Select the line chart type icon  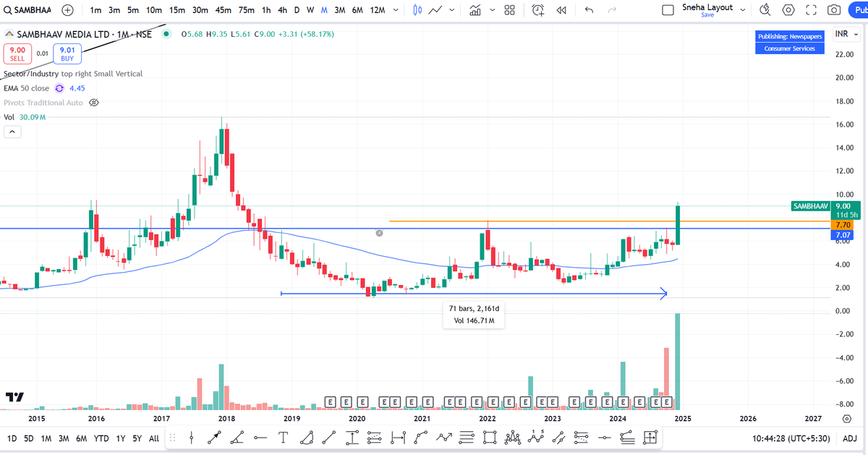(435, 10)
